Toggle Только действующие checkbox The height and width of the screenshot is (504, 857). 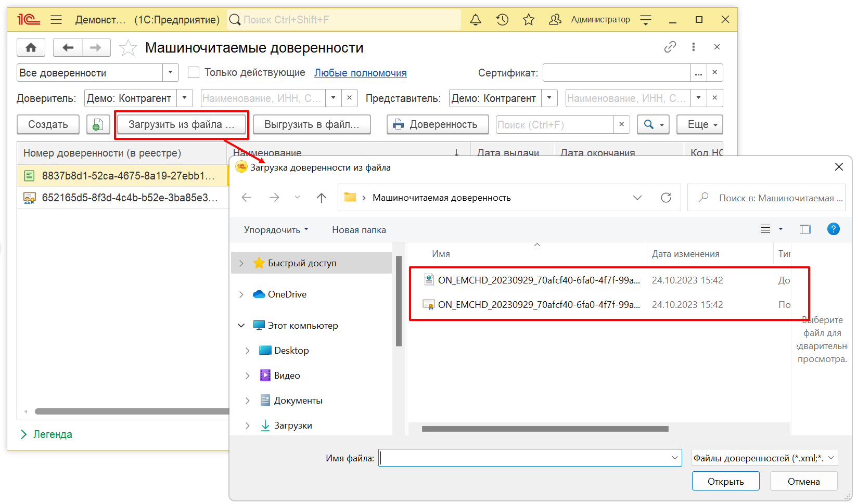pyautogui.click(x=194, y=73)
